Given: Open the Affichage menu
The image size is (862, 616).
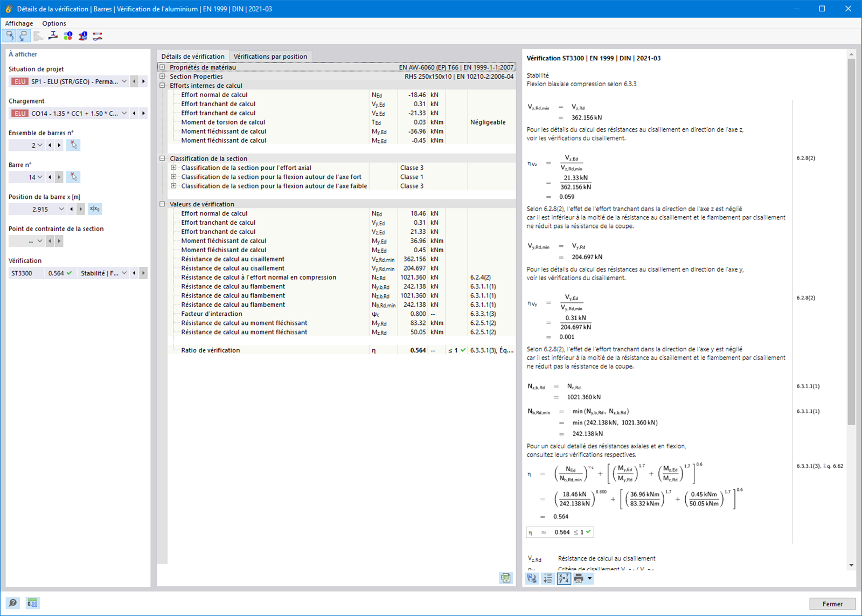Looking at the screenshot, I should [19, 23].
